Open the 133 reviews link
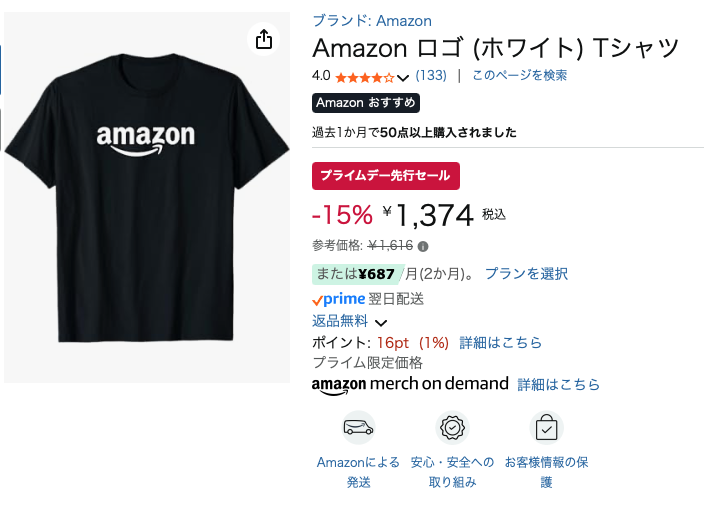The width and height of the screenshot is (704, 506). [431, 76]
